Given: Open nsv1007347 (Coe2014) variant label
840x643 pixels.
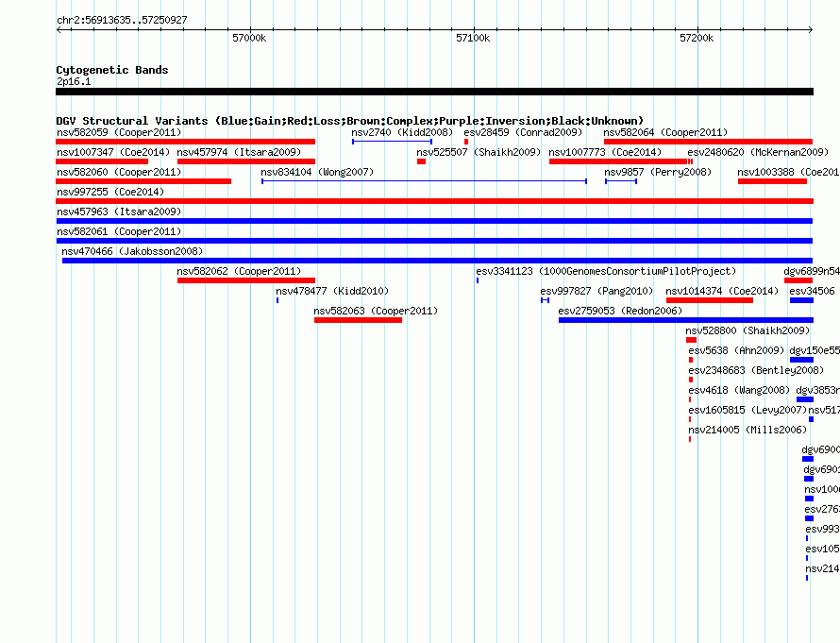Looking at the screenshot, I should [x=113, y=152].
